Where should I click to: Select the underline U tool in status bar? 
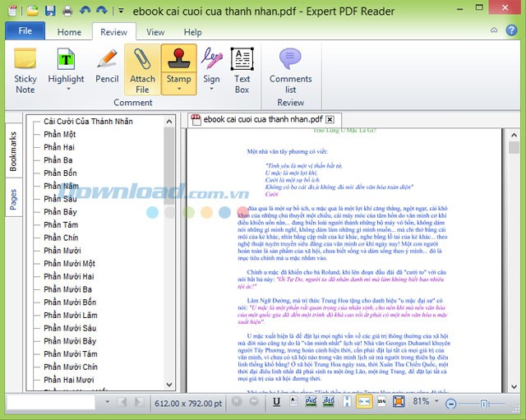276,402
